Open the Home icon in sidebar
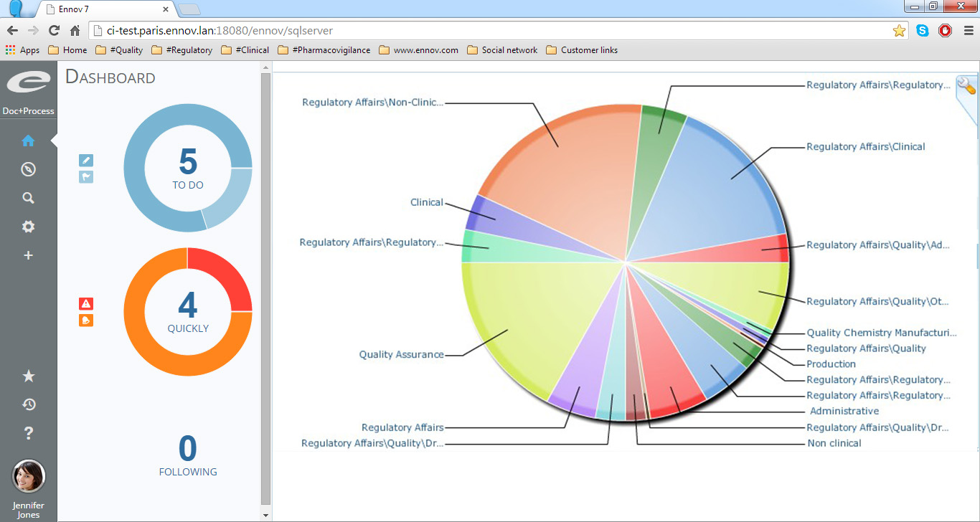 28,141
